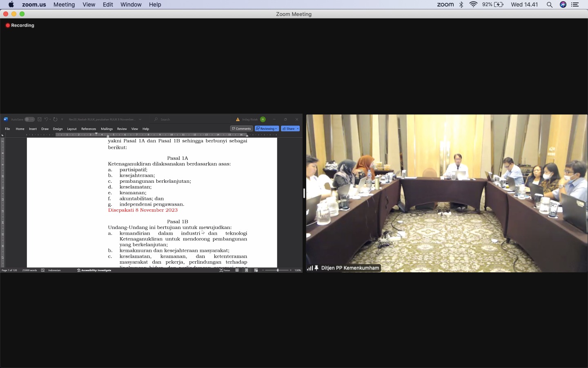Click the network signal bars icon on video
The width and height of the screenshot is (588, 368).
coord(310,268)
